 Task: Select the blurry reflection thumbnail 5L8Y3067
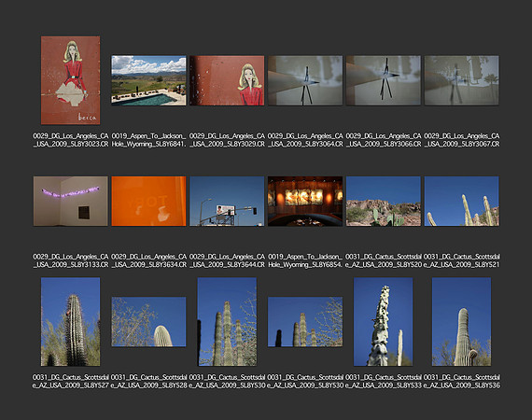point(461,80)
